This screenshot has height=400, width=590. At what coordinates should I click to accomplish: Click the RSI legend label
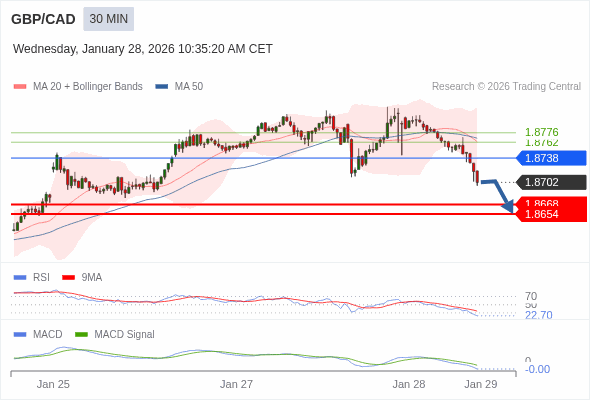pos(41,278)
